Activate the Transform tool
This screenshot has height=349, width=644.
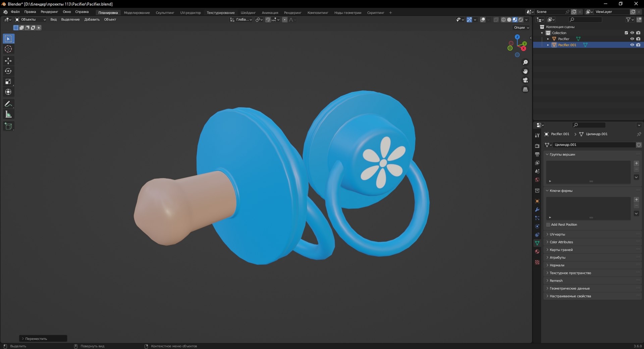[8, 92]
